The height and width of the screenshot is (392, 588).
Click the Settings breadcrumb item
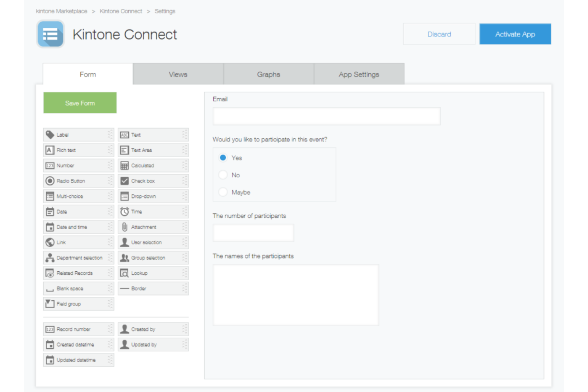click(165, 11)
